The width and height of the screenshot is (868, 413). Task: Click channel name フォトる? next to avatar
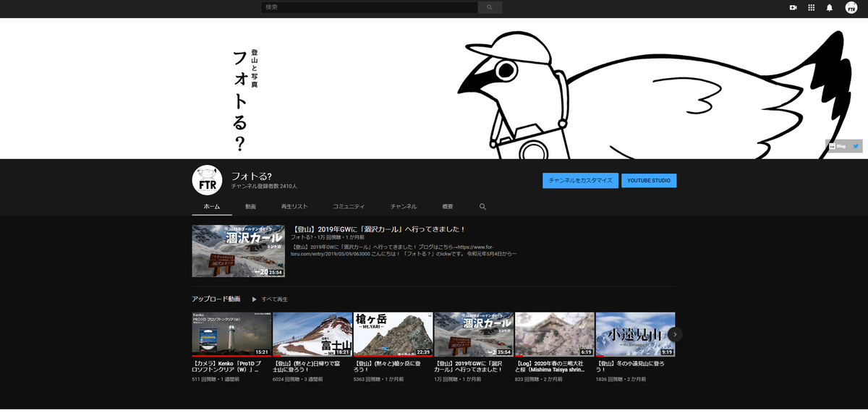tap(251, 176)
